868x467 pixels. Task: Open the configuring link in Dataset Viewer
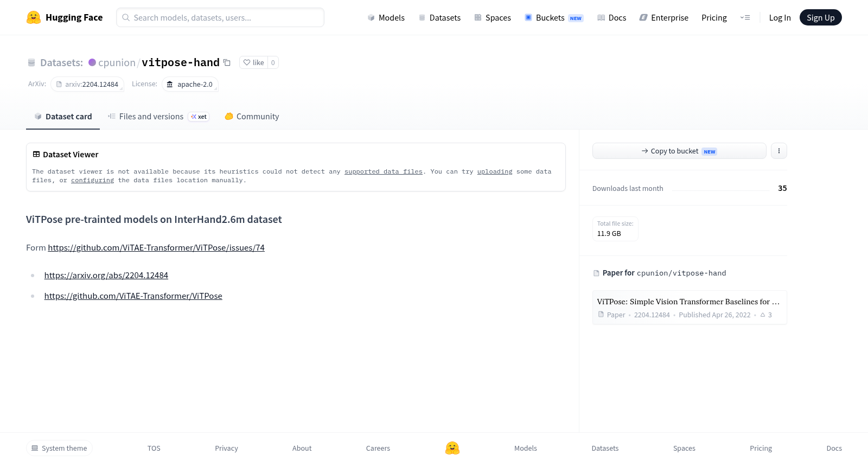(93, 180)
